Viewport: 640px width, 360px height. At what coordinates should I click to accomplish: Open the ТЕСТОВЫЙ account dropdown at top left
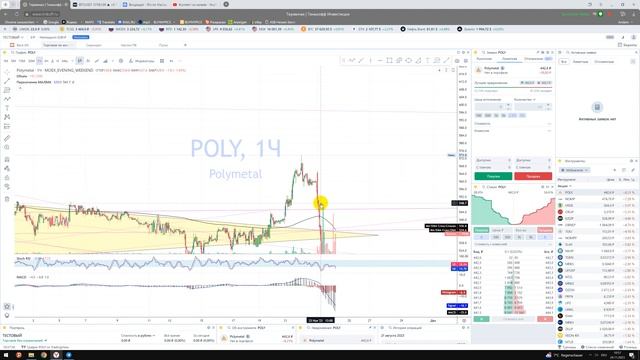pyautogui.click(x=13, y=37)
